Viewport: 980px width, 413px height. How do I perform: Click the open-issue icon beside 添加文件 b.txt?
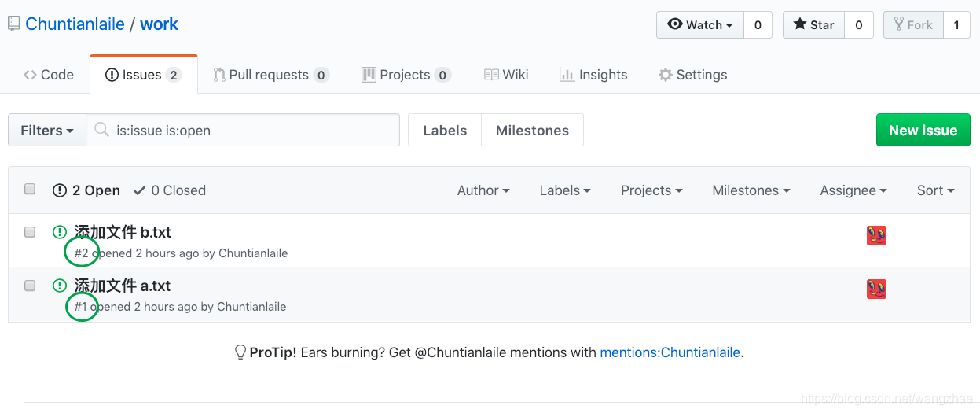[59, 232]
